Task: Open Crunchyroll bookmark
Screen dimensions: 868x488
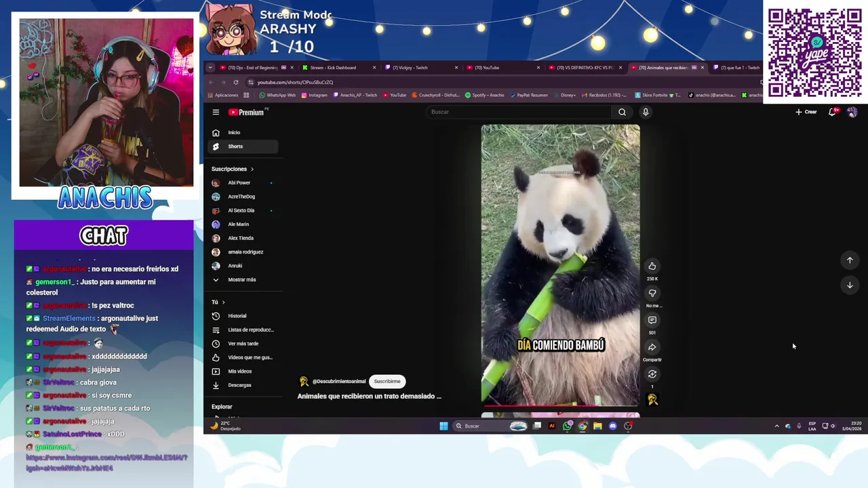Action: [435, 96]
